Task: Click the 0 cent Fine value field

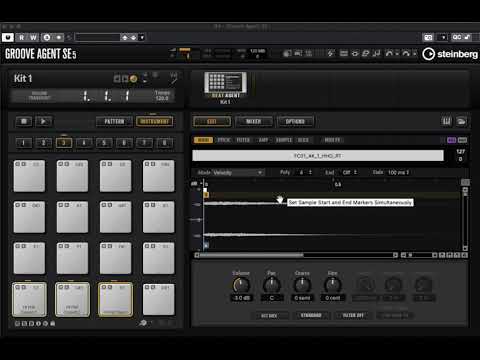Action: pyautogui.click(x=333, y=298)
